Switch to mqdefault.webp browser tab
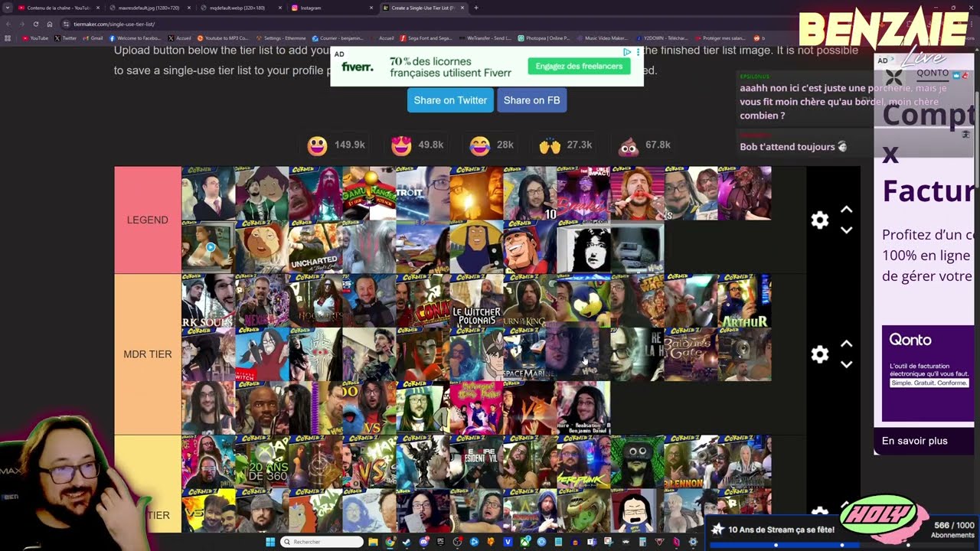The width and height of the screenshot is (980, 551). point(240,8)
